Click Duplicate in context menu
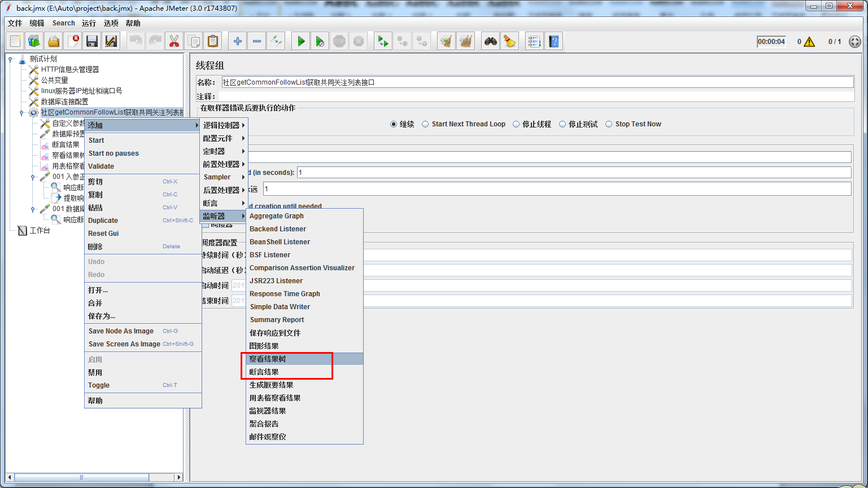 [143, 221]
